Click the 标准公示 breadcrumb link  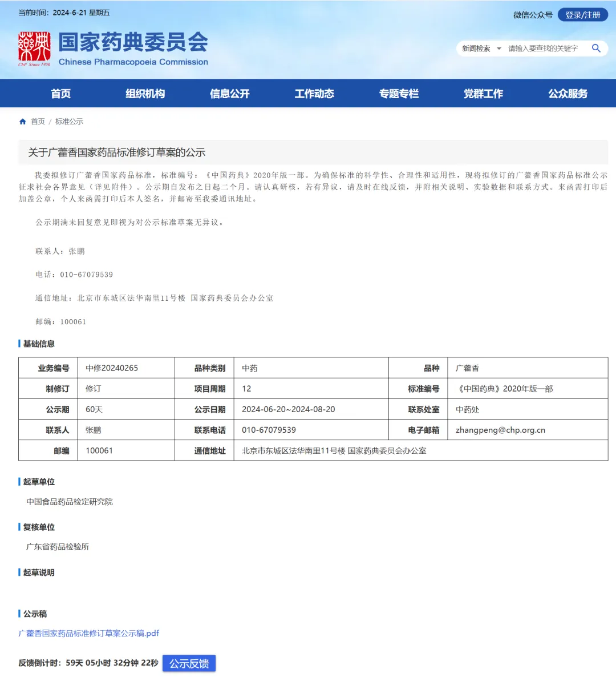tap(69, 122)
